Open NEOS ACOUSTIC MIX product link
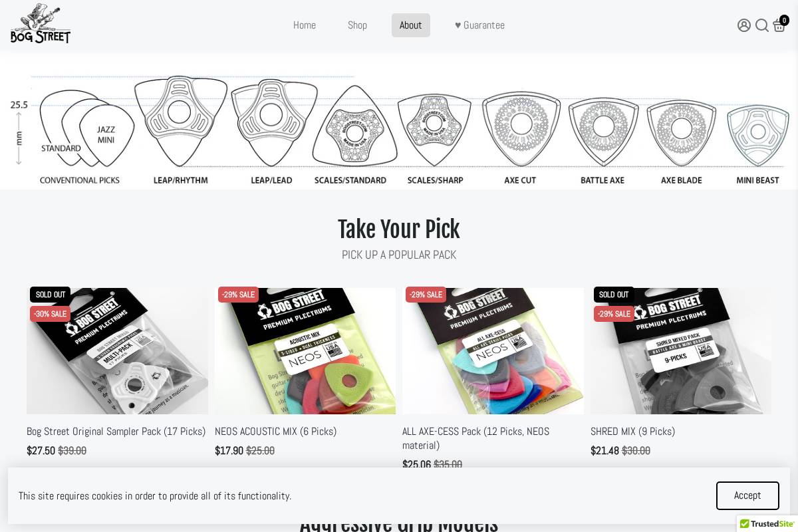 tap(275, 431)
